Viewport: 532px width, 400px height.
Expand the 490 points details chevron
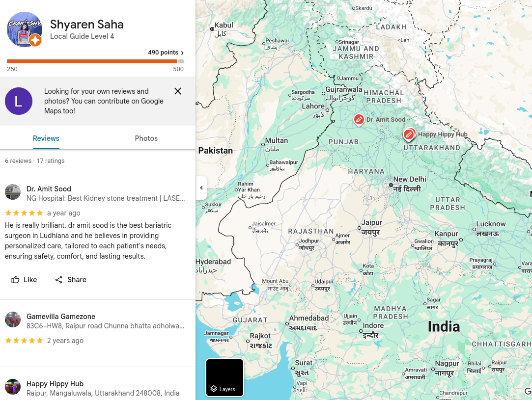[182, 53]
